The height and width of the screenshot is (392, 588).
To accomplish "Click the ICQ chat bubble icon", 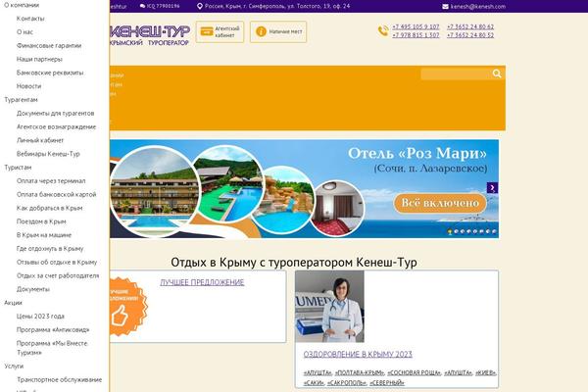I will tap(142, 6).
